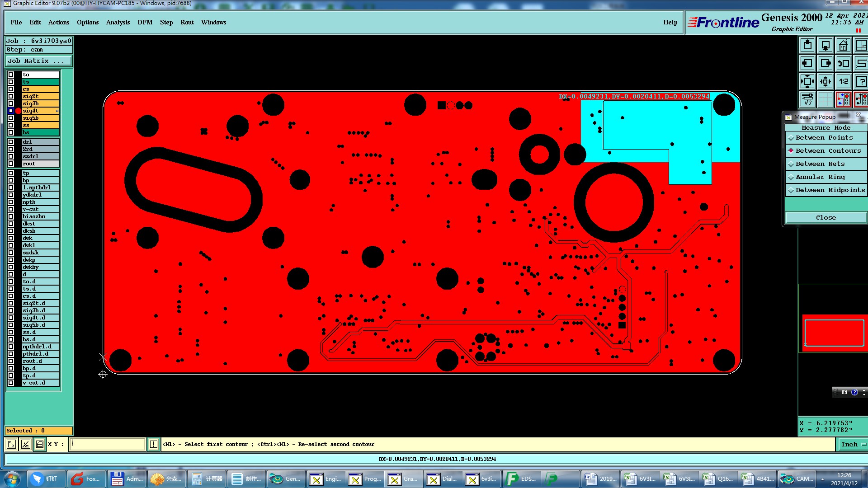
Task: Select Annular Ring measure mode
Action: tap(820, 177)
